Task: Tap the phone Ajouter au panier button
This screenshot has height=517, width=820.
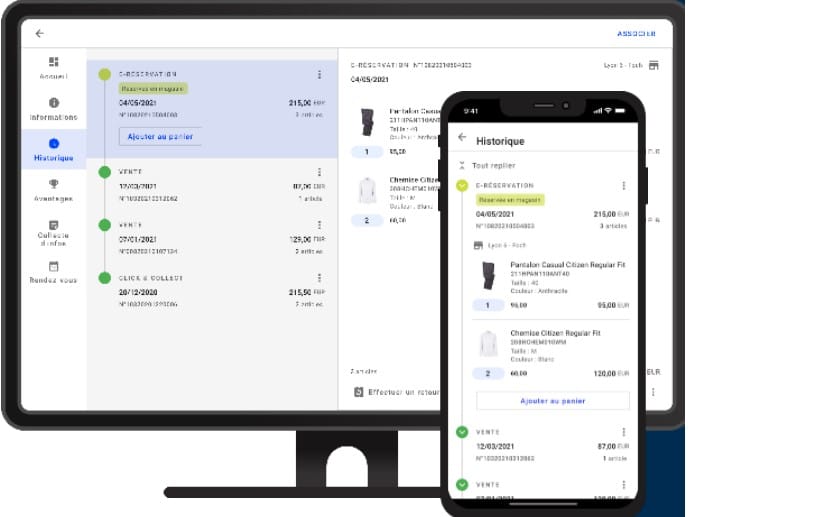Action: [552, 400]
